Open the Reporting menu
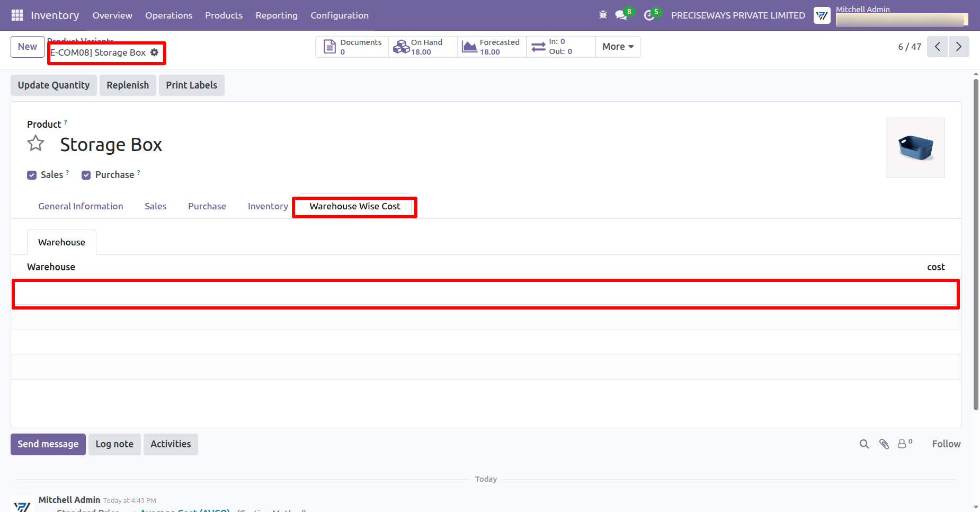Screen dimensions: 980x512 coord(277,15)
